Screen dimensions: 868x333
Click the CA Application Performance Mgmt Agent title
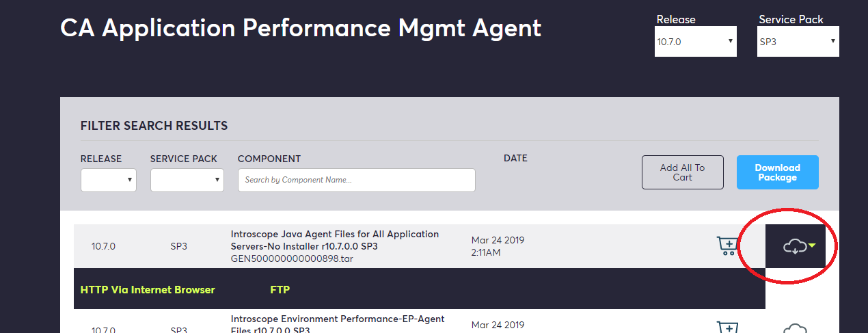301,27
